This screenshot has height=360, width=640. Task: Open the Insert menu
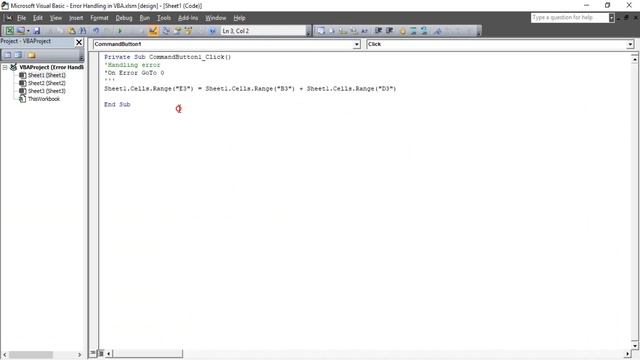coord(76,18)
